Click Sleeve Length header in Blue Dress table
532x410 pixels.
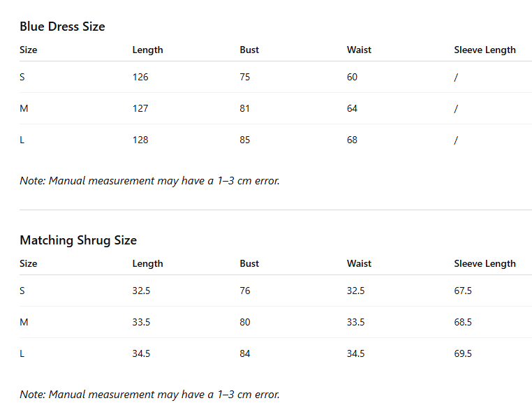point(485,50)
